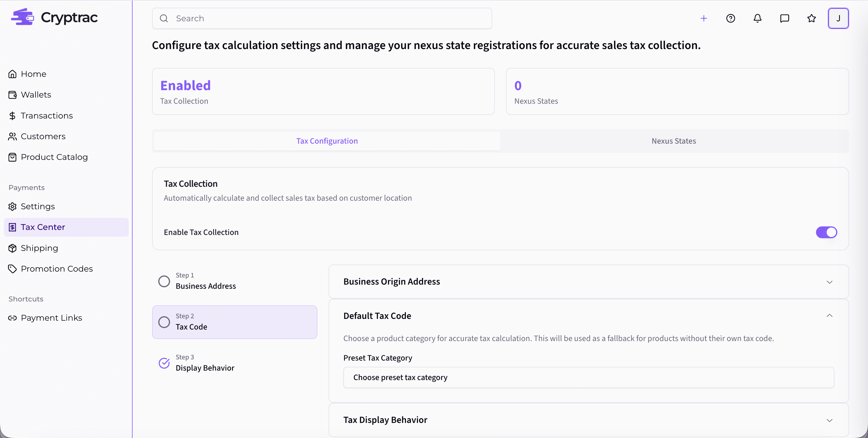The height and width of the screenshot is (438, 868).
Task: Select the Step 2 Tax Code radio button
Action: pos(164,322)
